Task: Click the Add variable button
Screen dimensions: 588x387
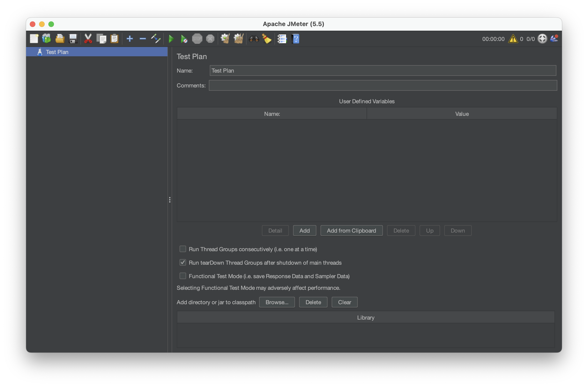Action: pyautogui.click(x=305, y=230)
